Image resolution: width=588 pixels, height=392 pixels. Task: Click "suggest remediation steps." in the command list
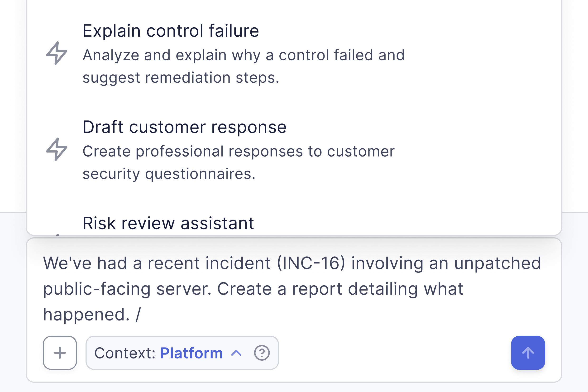click(181, 78)
